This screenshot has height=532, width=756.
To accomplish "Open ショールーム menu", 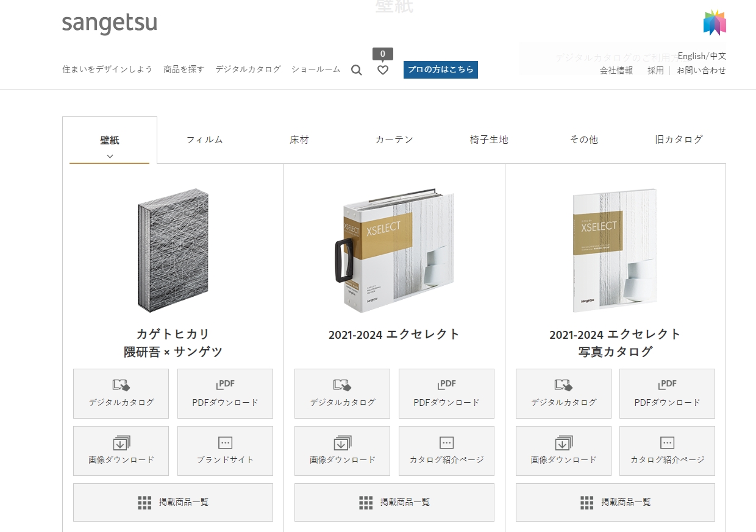I will click(316, 69).
